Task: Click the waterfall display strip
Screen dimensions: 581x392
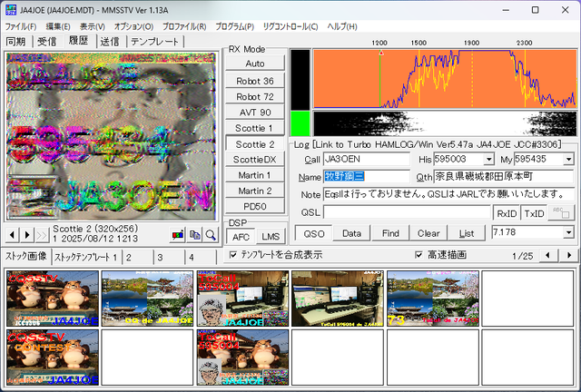Action: [x=445, y=123]
